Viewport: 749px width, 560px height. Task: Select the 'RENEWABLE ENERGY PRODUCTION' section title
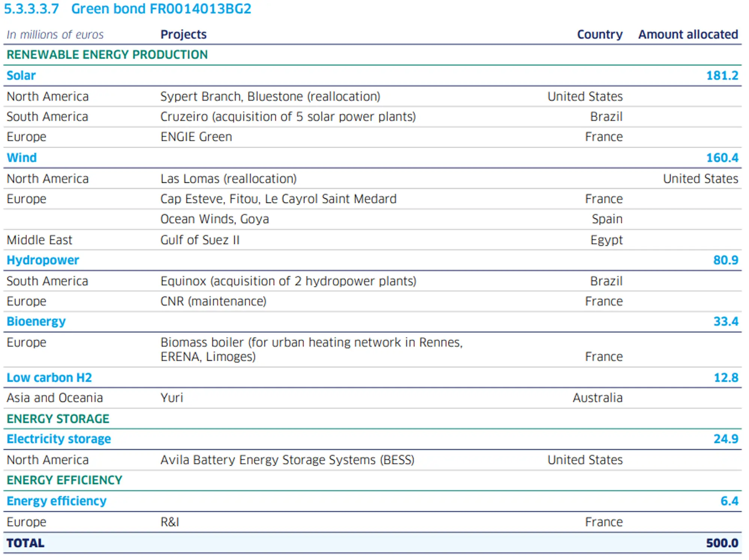click(107, 55)
